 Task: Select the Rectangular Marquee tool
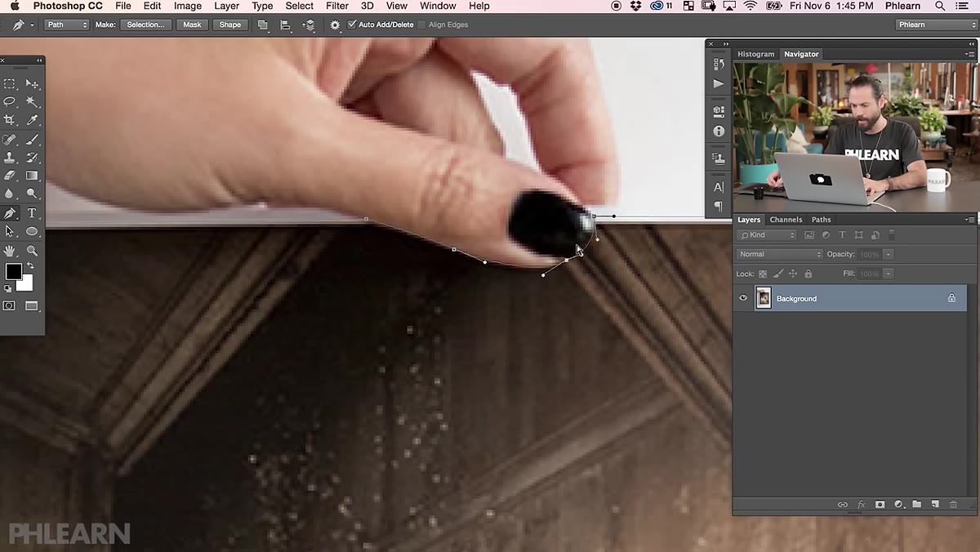(10, 84)
